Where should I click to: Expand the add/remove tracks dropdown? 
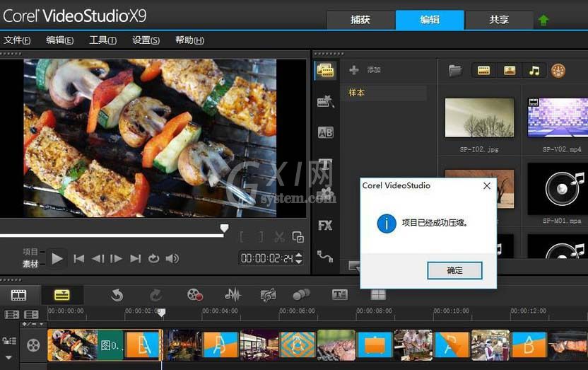33,324
